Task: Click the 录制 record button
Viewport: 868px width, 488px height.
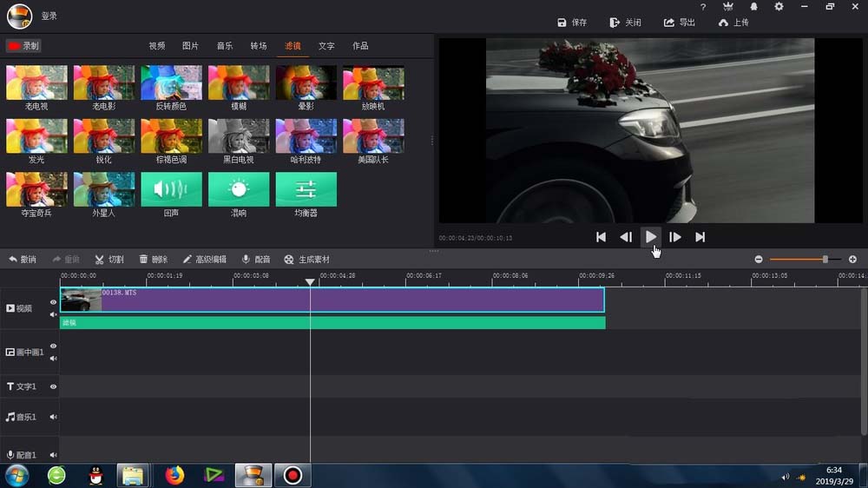Action: (23, 46)
